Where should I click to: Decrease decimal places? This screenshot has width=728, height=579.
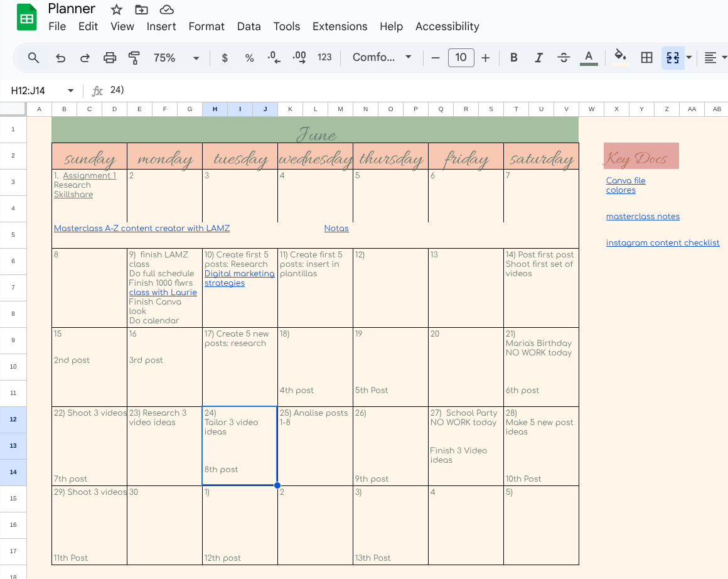point(274,58)
